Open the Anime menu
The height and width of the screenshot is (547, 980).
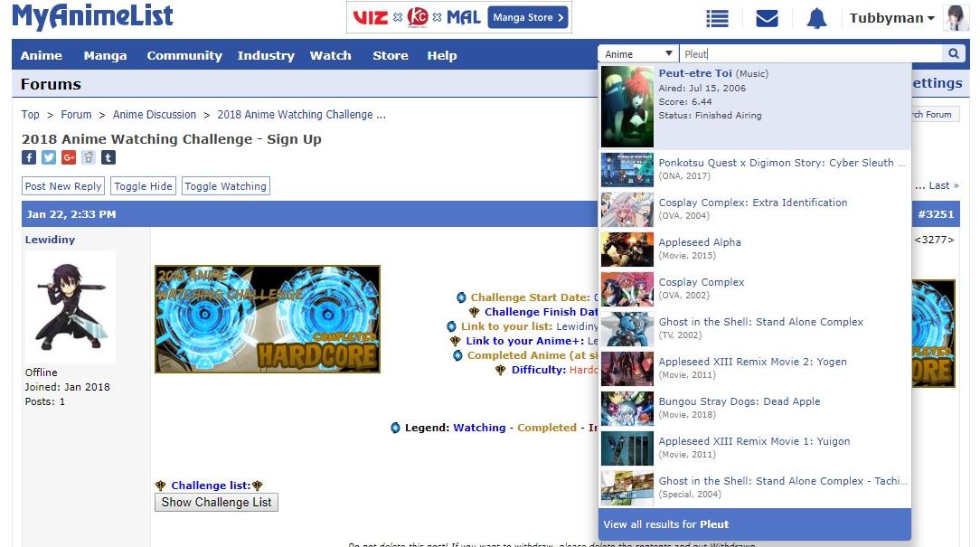tap(42, 55)
